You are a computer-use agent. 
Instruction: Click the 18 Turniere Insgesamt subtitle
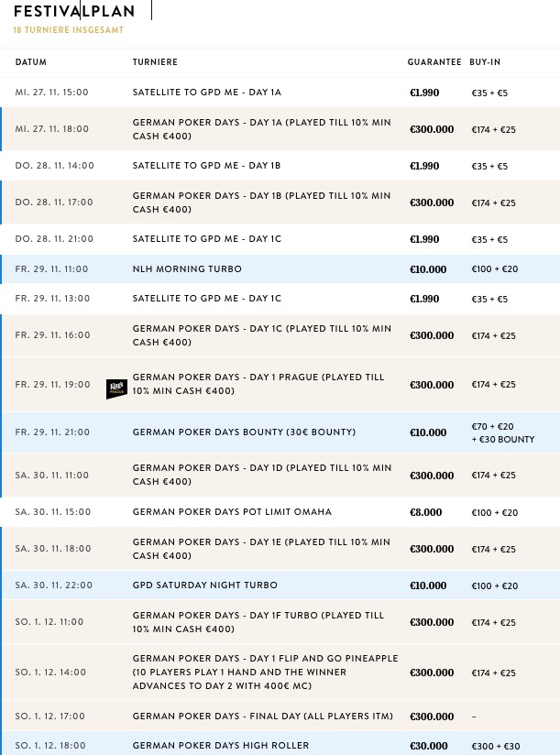tap(69, 30)
